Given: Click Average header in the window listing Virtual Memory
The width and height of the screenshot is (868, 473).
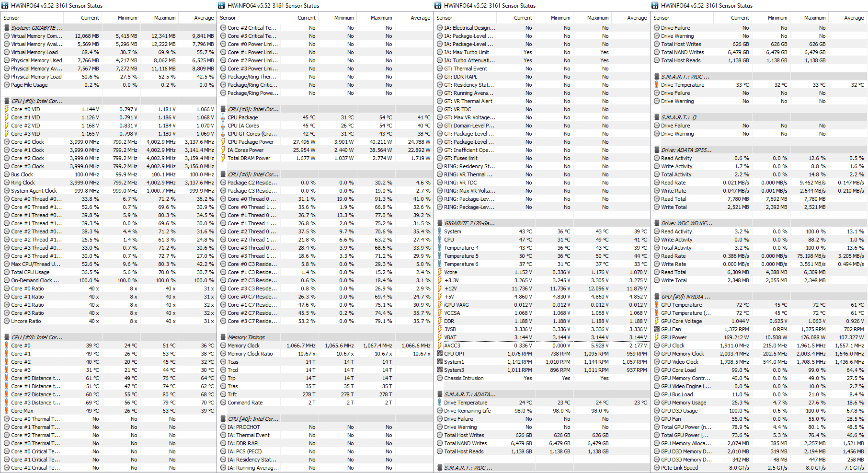Looking at the screenshot, I should (x=197, y=18).
